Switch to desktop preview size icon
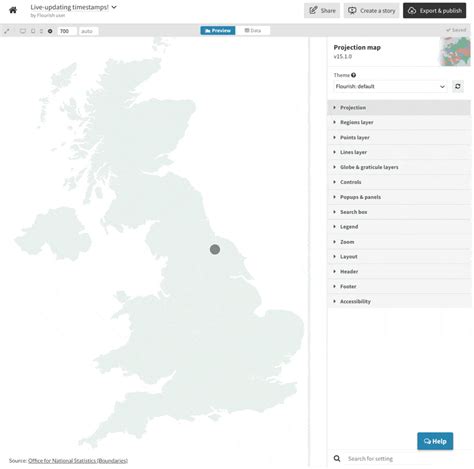Image resolution: width=474 pixels, height=469 pixels. (x=23, y=31)
